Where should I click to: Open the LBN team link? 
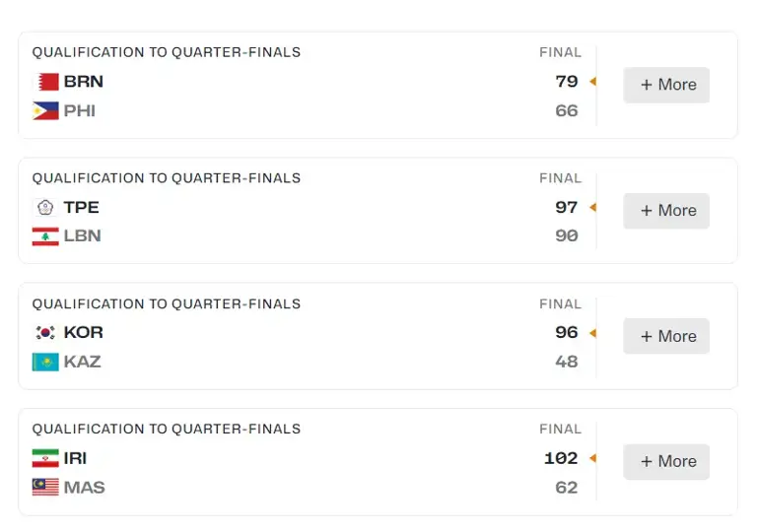coord(83,236)
